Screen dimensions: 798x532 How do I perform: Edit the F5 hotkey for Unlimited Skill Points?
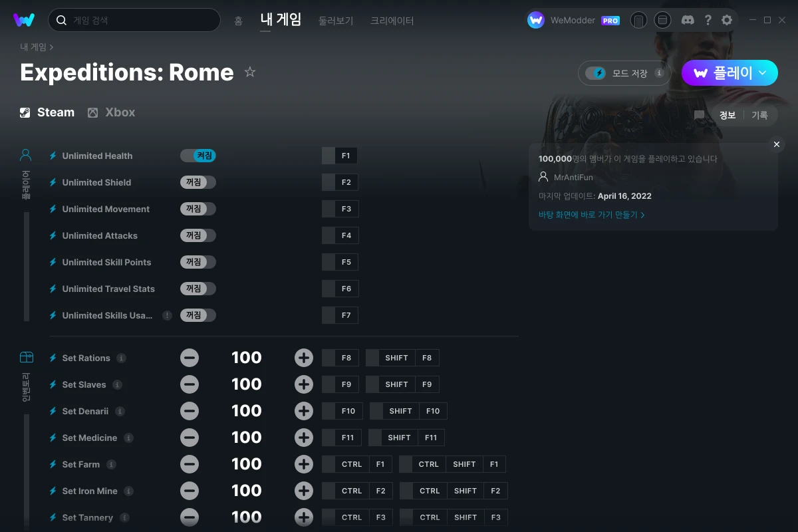tap(340, 262)
